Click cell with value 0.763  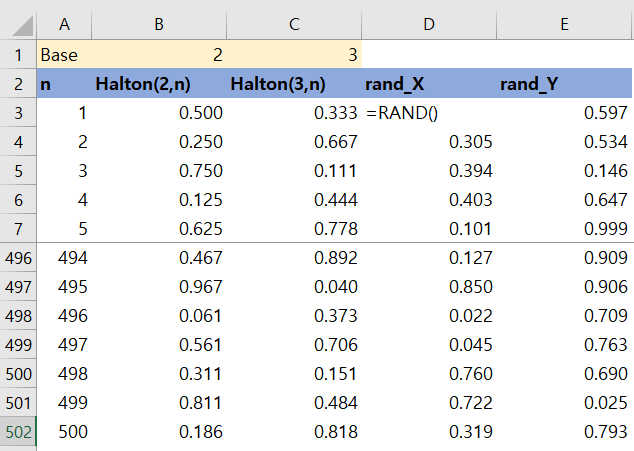tap(564, 345)
